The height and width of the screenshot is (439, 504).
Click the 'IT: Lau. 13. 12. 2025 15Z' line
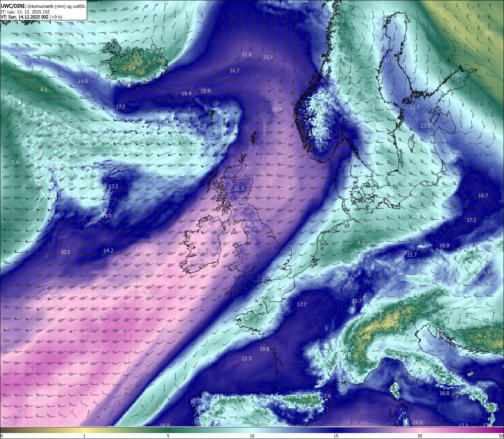(25, 12)
